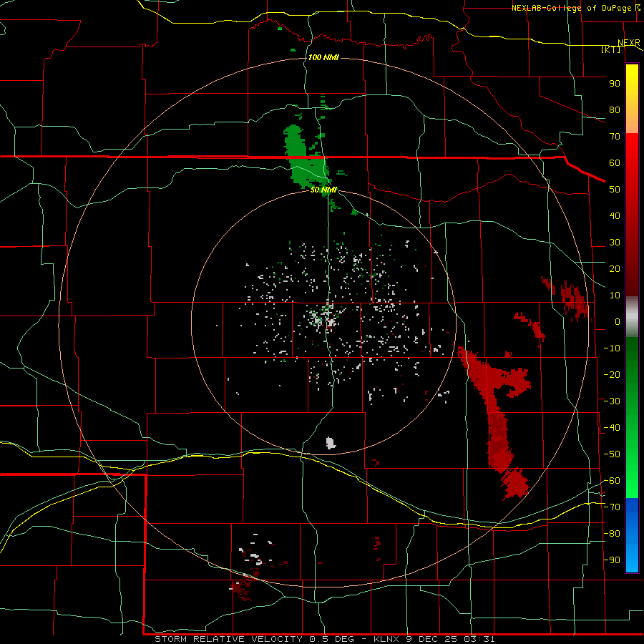Viewport: 644px width, 644px height.
Task: Click the -50 scale value
Action: (x=612, y=454)
